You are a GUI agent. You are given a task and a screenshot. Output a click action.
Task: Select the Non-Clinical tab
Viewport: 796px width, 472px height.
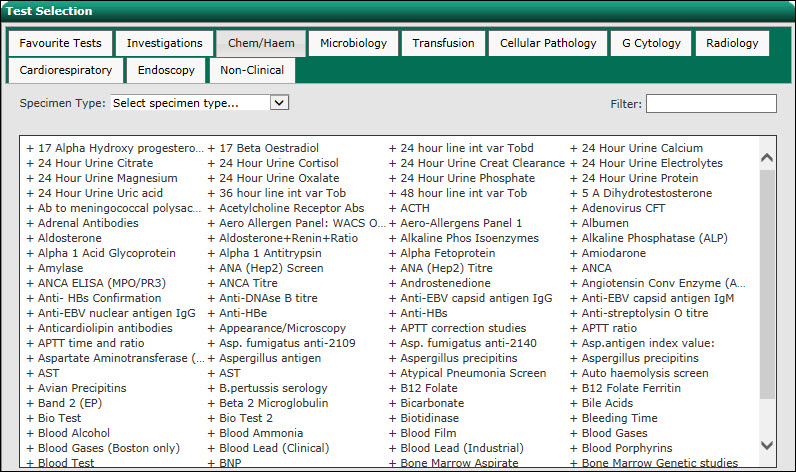[x=252, y=70]
